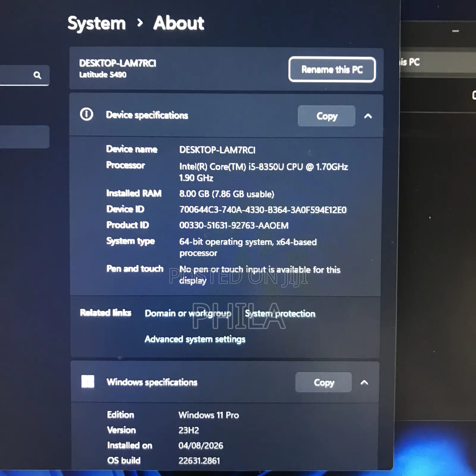Click Device ID value 700644C3-740A-4330
The height and width of the screenshot is (476, 476).
point(263,210)
